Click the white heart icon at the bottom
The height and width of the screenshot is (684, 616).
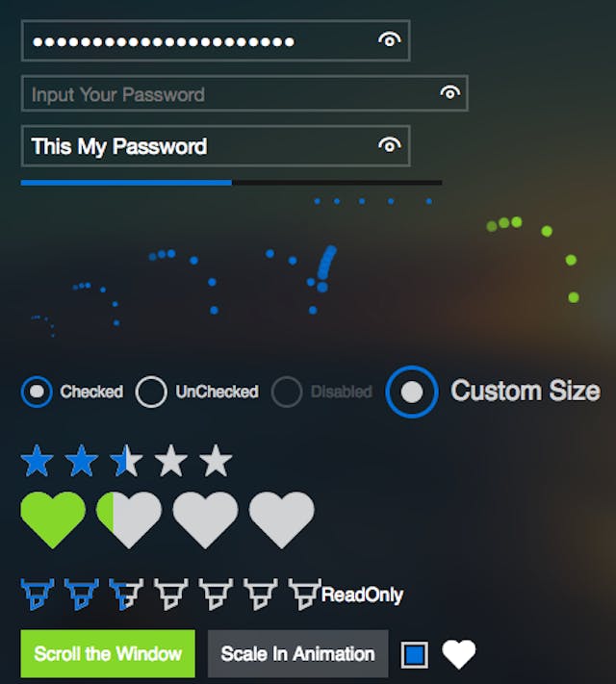point(459,654)
